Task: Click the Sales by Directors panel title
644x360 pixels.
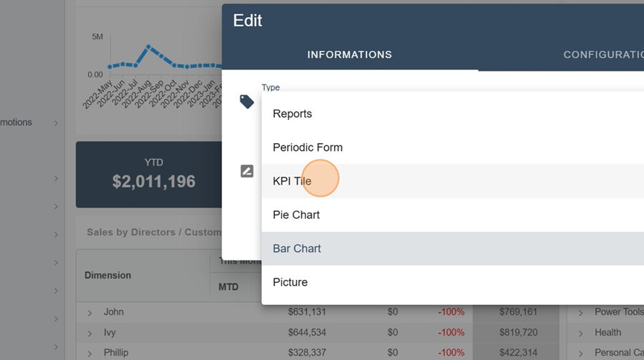Action: click(x=153, y=232)
